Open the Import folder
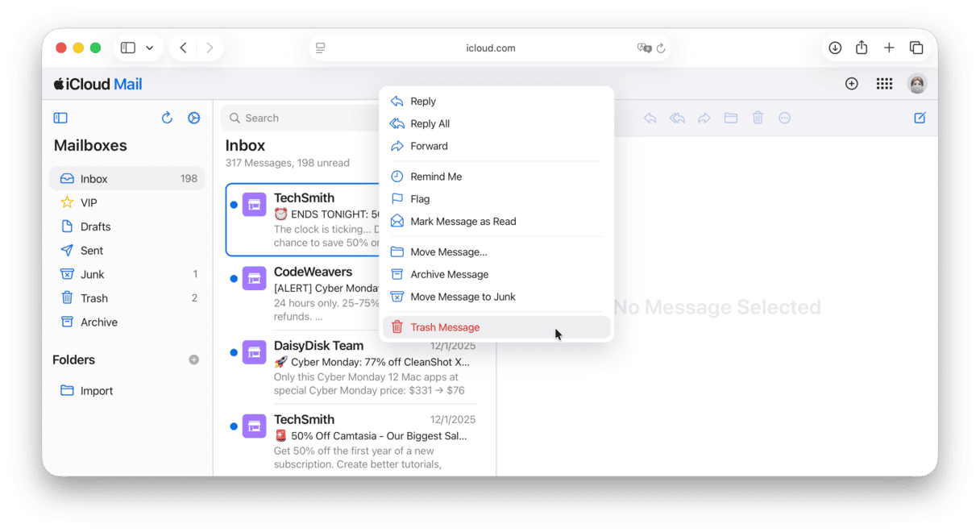 [x=97, y=391]
